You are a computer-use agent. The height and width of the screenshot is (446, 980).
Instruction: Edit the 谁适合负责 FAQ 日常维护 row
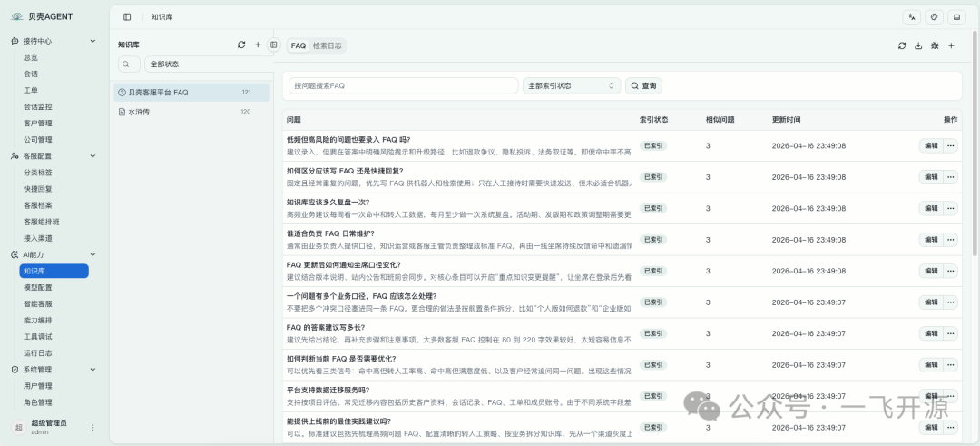tap(931, 240)
